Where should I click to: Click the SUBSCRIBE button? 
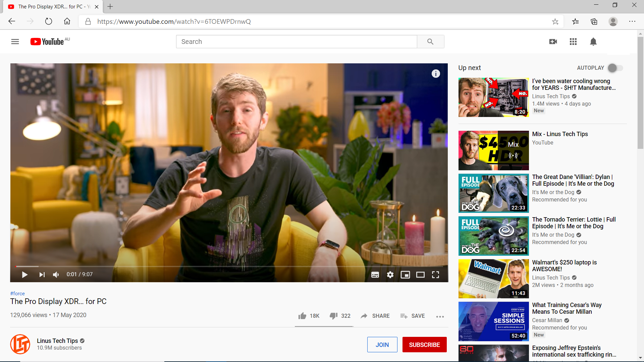(x=424, y=345)
